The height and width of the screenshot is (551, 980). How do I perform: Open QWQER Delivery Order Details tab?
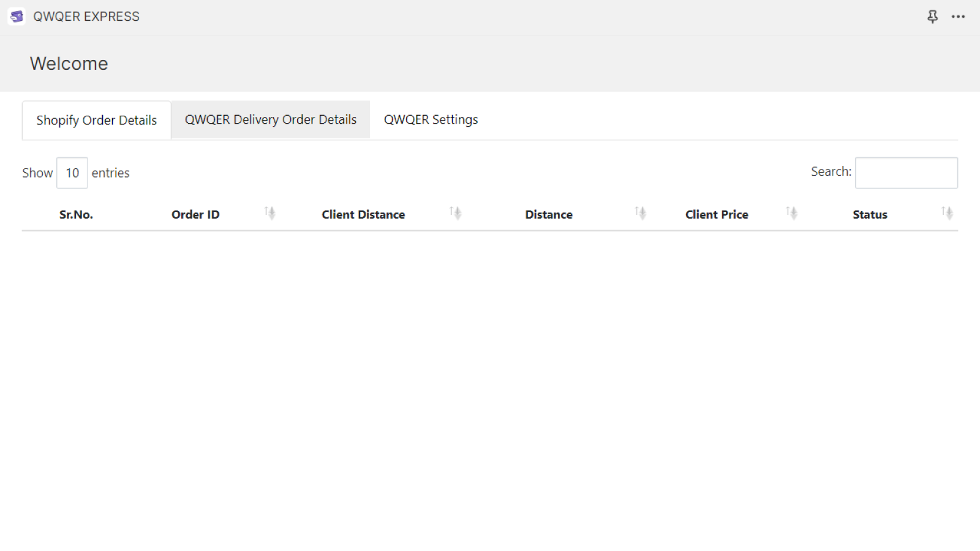(x=271, y=120)
